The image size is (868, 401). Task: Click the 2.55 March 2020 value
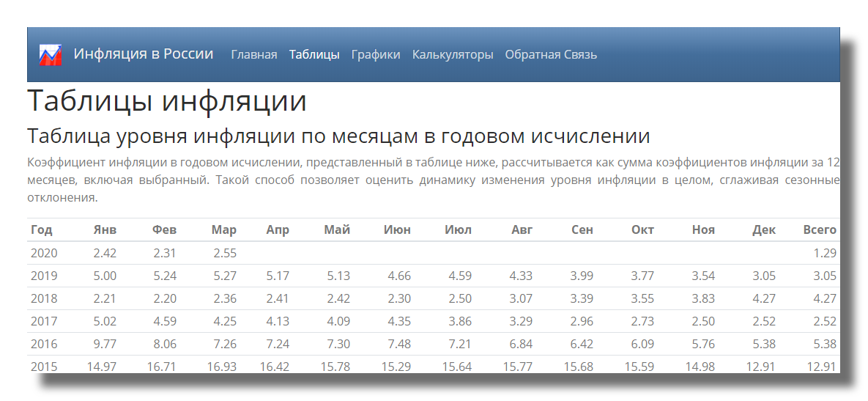coord(225,253)
